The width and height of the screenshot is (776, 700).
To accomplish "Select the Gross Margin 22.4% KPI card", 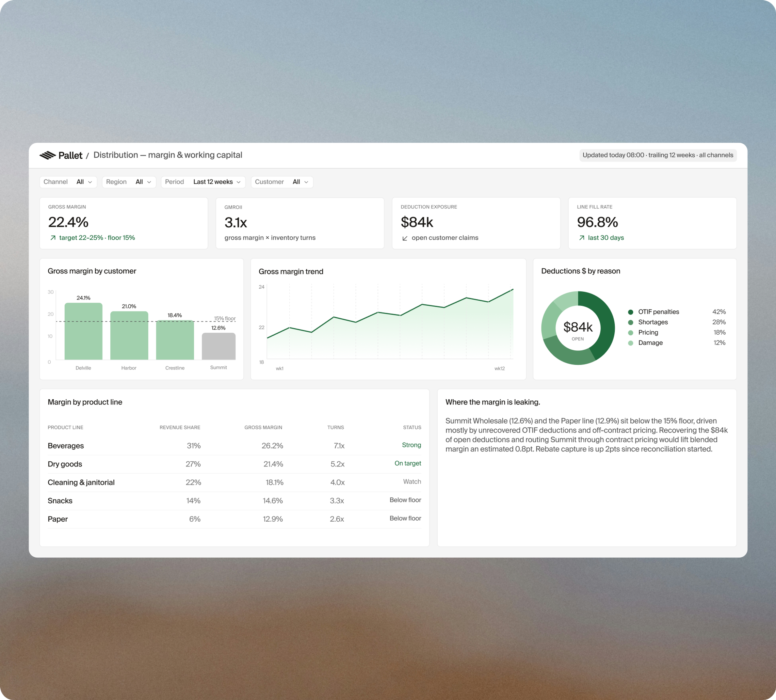I will tap(124, 223).
